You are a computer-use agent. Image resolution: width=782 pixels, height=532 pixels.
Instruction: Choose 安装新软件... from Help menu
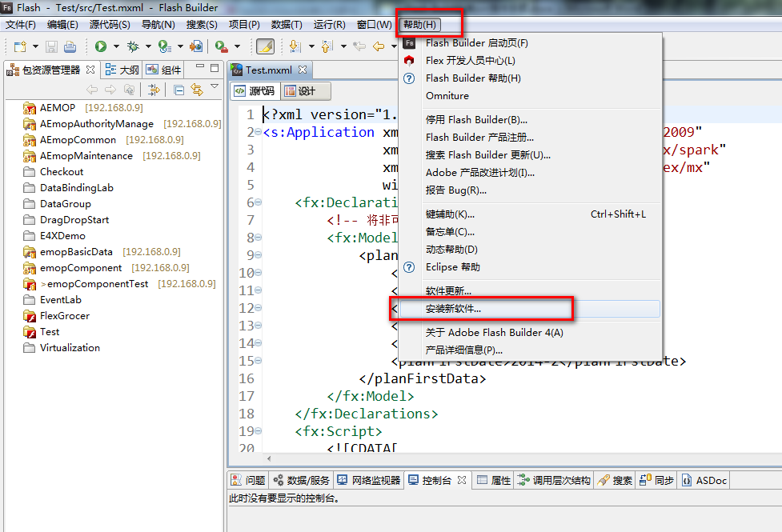click(x=530, y=309)
